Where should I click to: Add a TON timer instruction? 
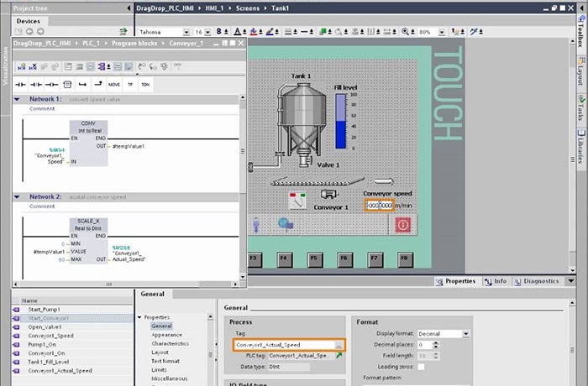pyautogui.click(x=146, y=85)
